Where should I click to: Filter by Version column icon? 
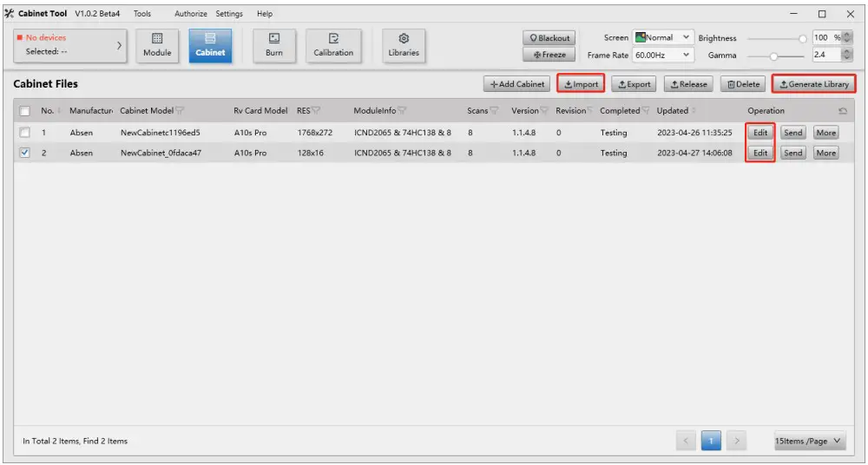pyautogui.click(x=543, y=111)
